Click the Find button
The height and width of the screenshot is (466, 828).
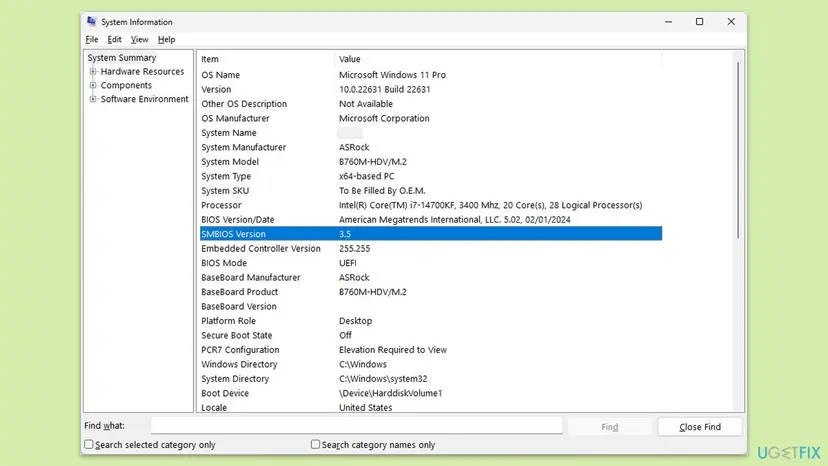point(609,426)
